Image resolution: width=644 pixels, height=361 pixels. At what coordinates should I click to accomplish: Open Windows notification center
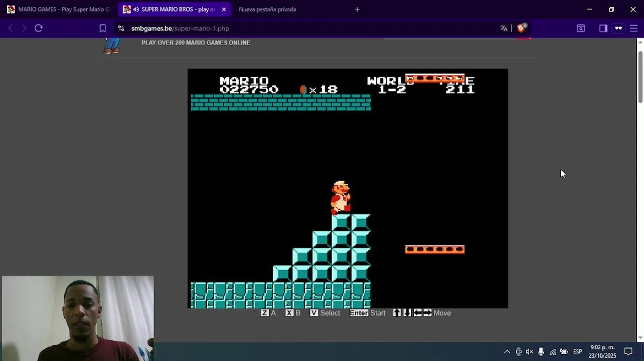[x=628, y=352]
